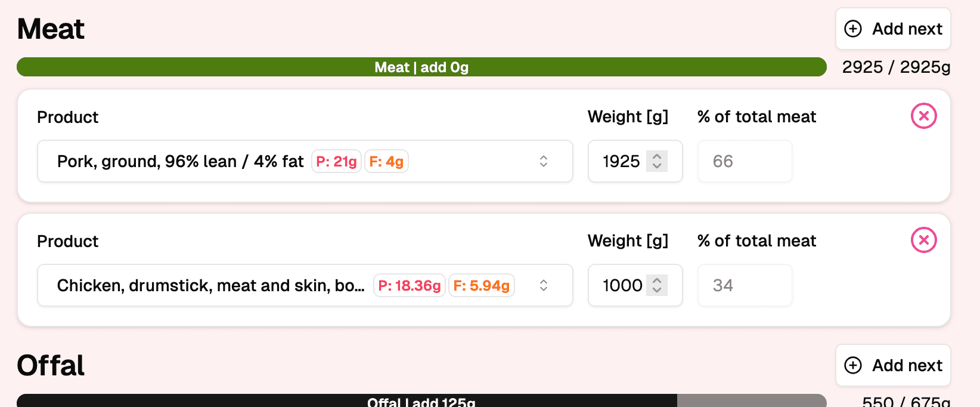Viewport: 980px width, 407px height.
Task: Click the Pork protein P: 21g badge
Action: click(x=336, y=161)
